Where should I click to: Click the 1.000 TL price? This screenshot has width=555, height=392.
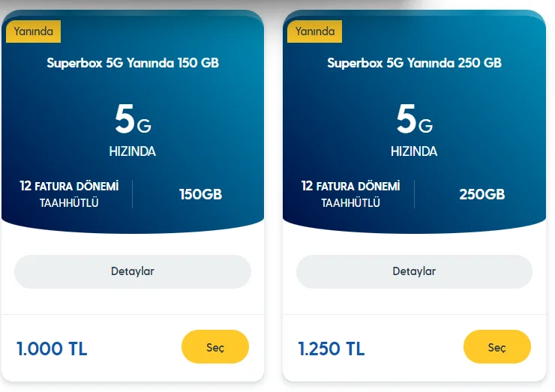(x=52, y=349)
